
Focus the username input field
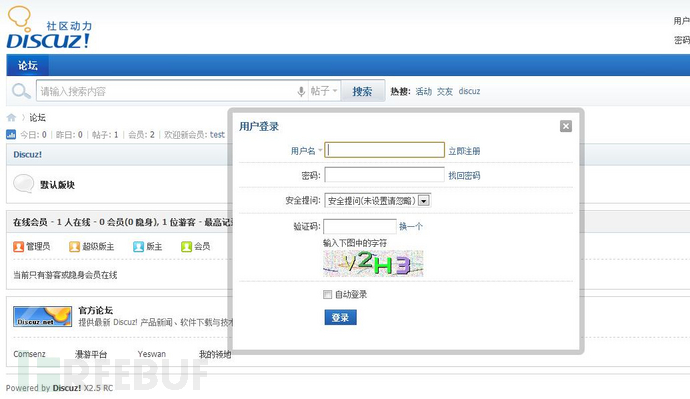385,150
